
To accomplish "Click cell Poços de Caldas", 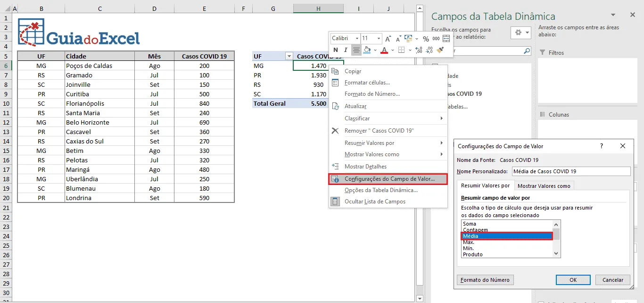I will pos(99,66).
